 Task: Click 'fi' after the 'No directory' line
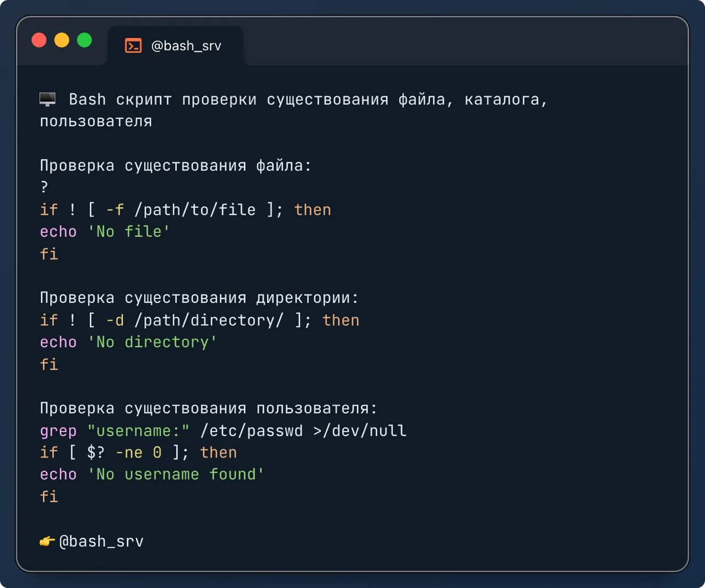pyautogui.click(x=49, y=364)
